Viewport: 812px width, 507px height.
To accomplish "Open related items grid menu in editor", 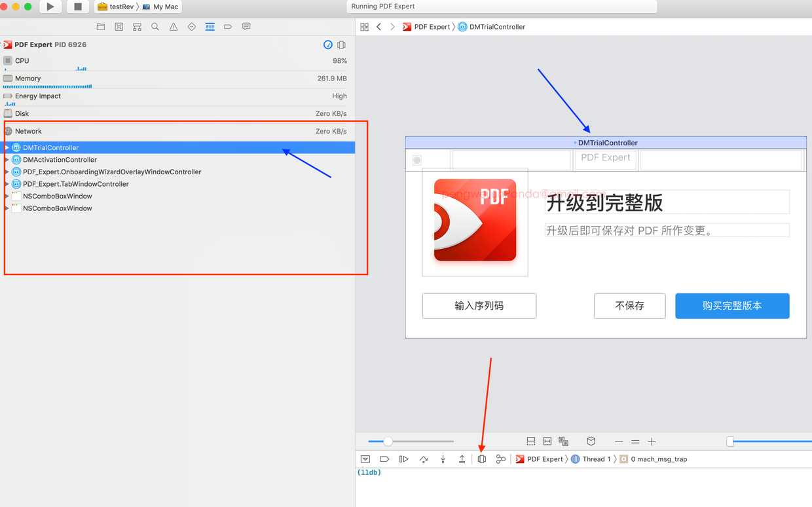I will 365,27.
